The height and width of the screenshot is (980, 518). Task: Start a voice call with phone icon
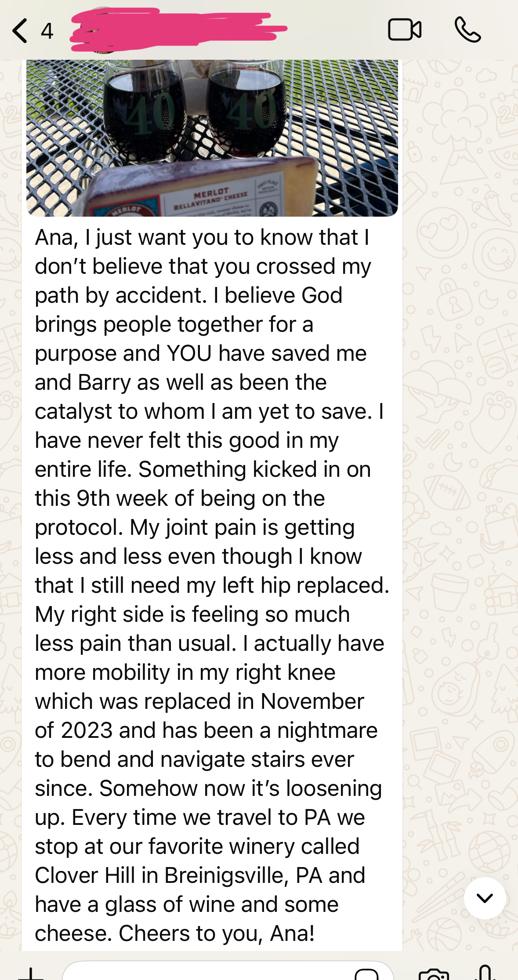click(x=467, y=30)
